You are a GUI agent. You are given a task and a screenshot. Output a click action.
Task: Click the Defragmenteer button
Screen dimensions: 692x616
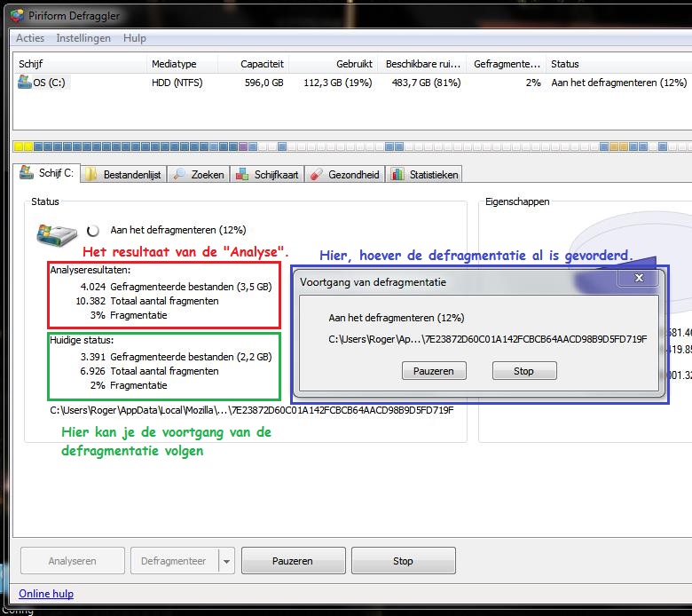tap(174, 561)
